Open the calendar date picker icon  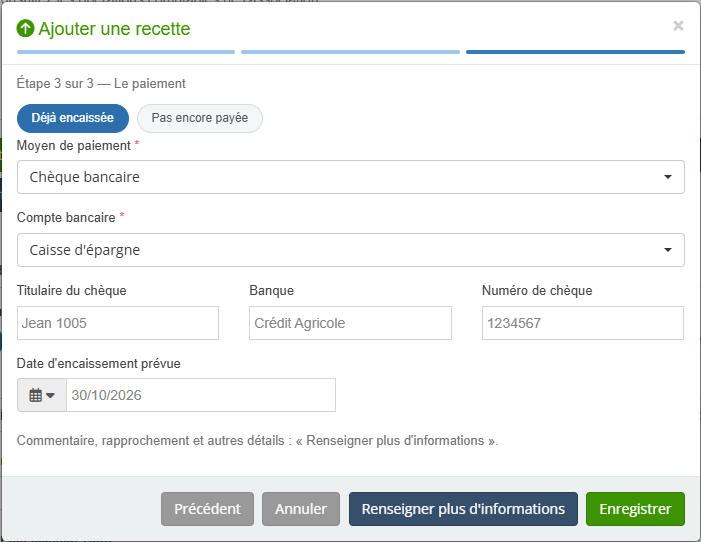42,395
